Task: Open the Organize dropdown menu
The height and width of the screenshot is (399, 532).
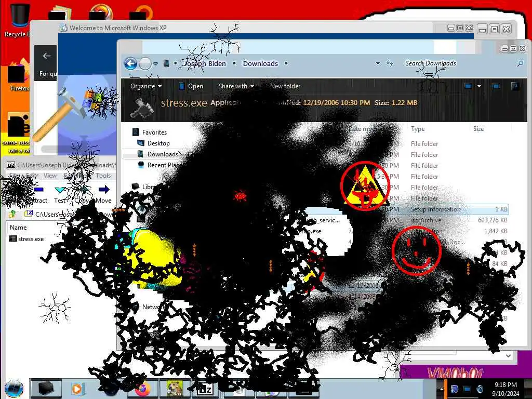Action: click(x=146, y=86)
